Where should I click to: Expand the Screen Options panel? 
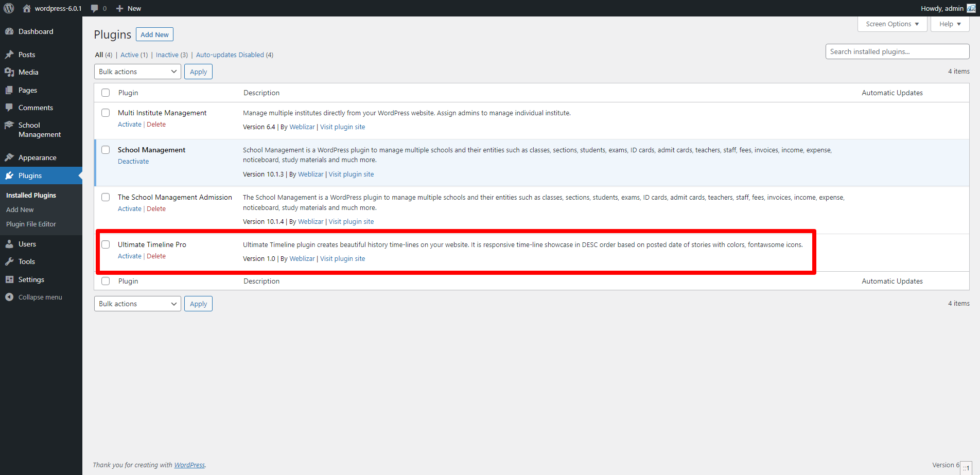click(x=892, y=24)
